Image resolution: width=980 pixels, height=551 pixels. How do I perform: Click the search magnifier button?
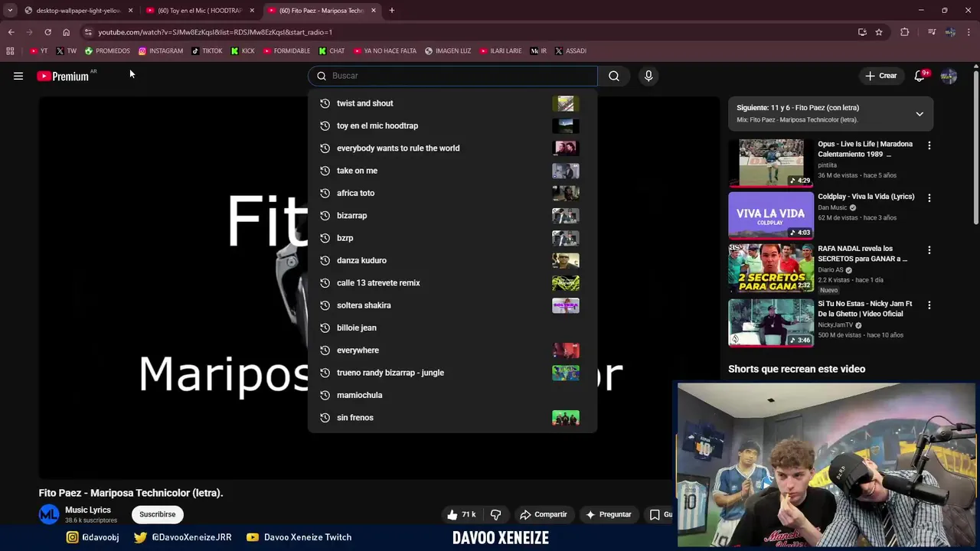click(614, 76)
